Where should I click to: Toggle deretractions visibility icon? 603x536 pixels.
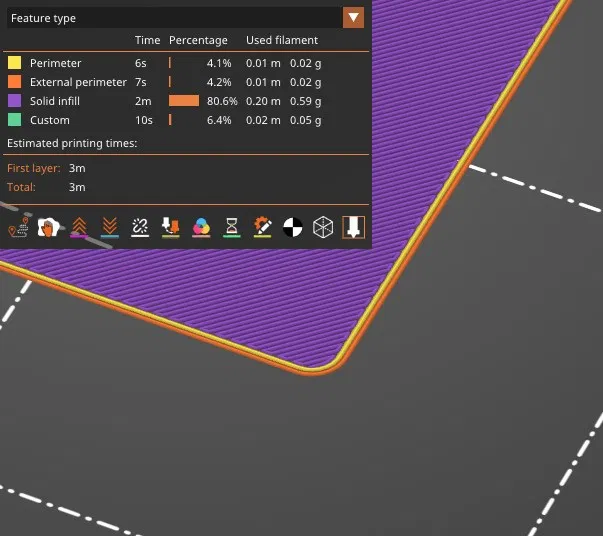click(x=110, y=227)
